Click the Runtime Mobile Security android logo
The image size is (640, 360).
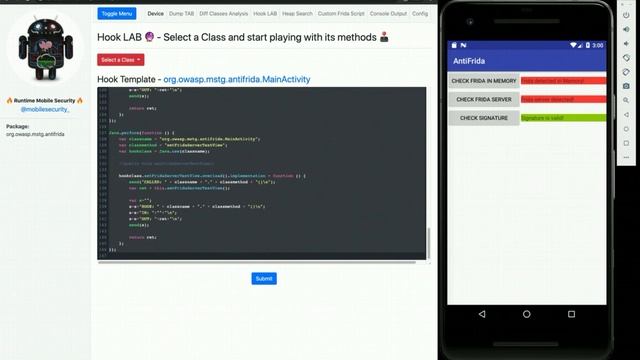tap(45, 48)
